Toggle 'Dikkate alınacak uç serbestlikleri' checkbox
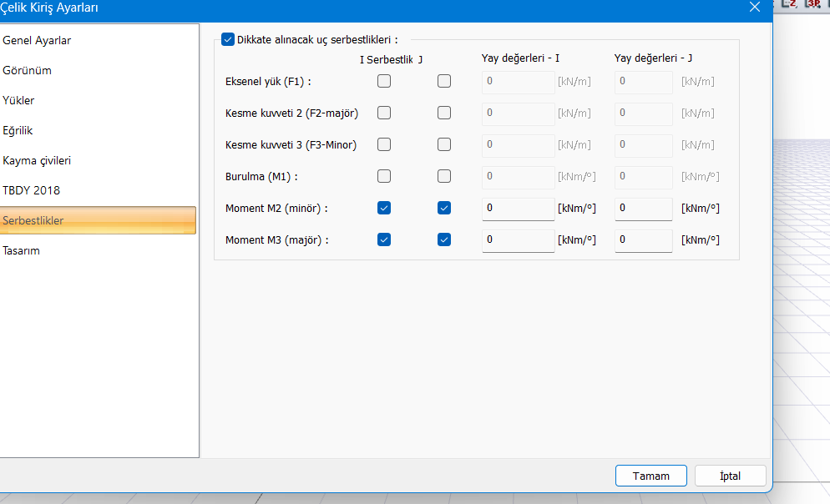The width and height of the screenshot is (830, 504). click(x=228, y=38)
